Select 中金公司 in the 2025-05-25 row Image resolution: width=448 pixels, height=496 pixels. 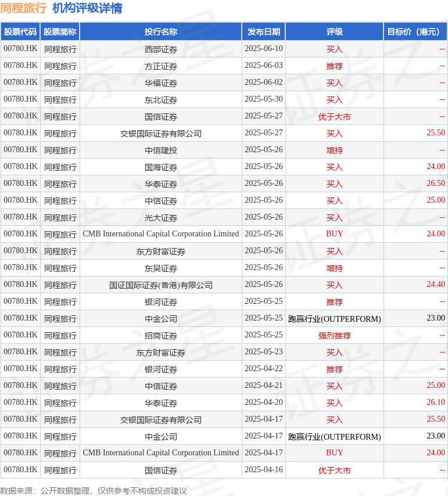[161, 318]
